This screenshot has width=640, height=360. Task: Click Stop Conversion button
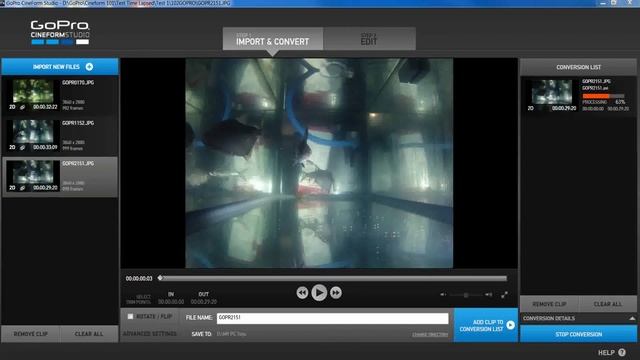(x=578, y=334)
